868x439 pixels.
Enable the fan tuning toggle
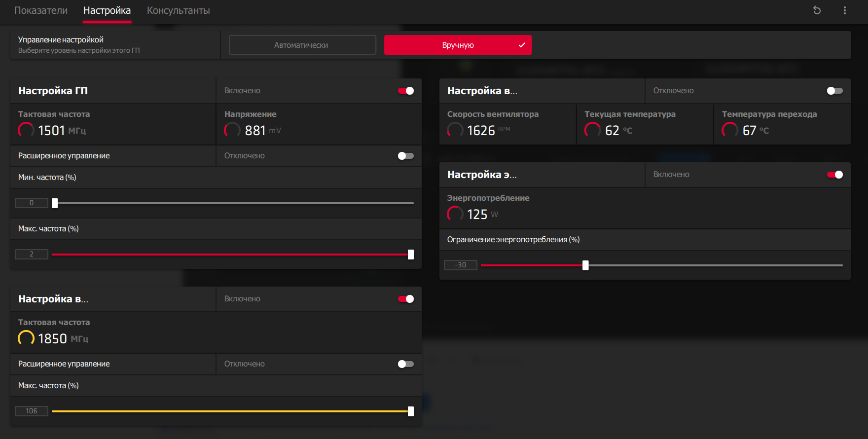834,91
